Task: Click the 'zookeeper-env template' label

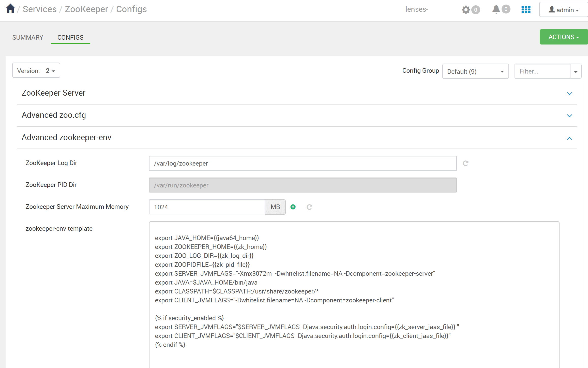Action: [59, 229]
